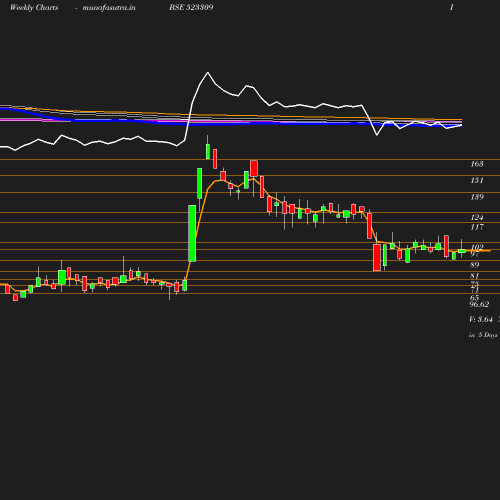This screenshot has width=500, height=500.
Task: Click the munafasutra.in site label
Action: click(x=109, y=8)
